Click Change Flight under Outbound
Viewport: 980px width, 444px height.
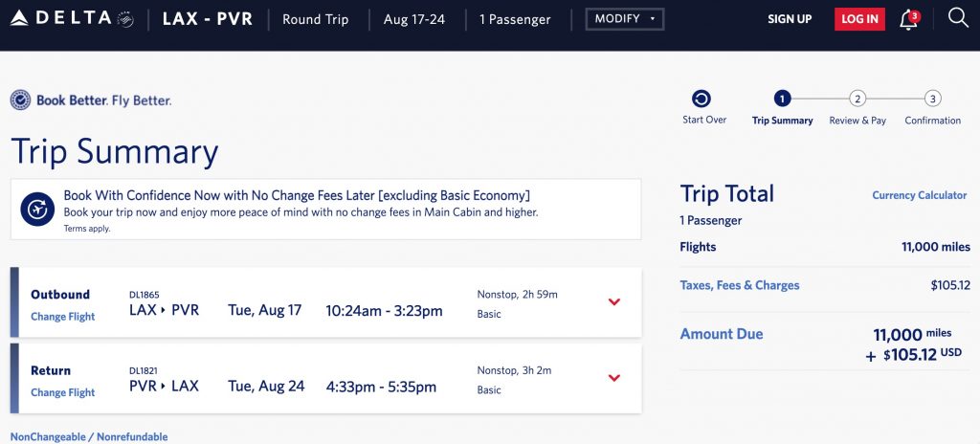click(x=63, y=317)
